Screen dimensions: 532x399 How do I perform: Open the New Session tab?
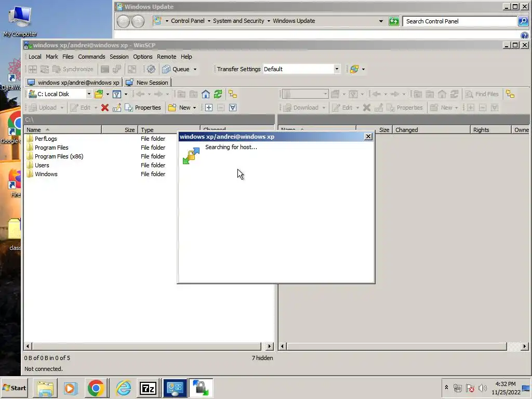point(147,83)
